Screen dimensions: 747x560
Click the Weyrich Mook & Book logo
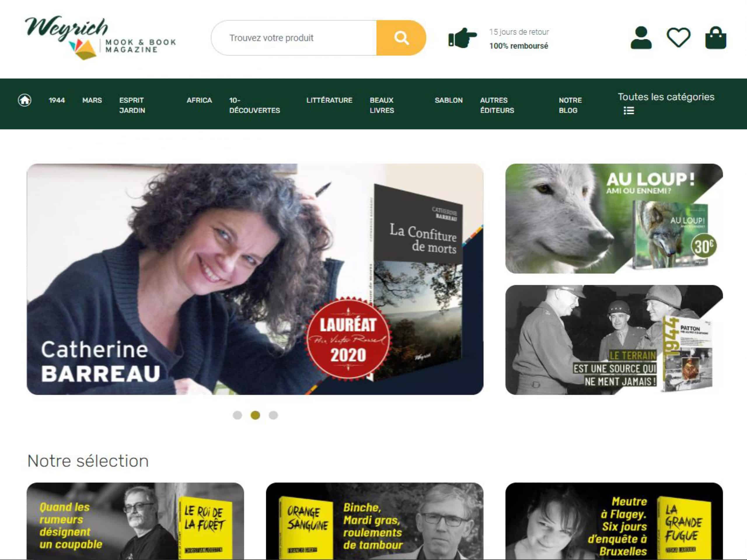100,37
